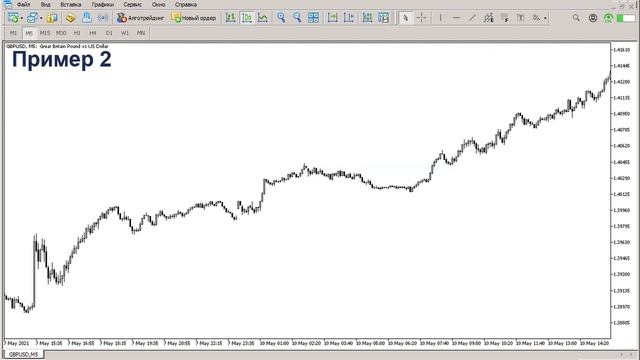
Task: Toggle chart shift from right border
Action: (x=349, y=18)
